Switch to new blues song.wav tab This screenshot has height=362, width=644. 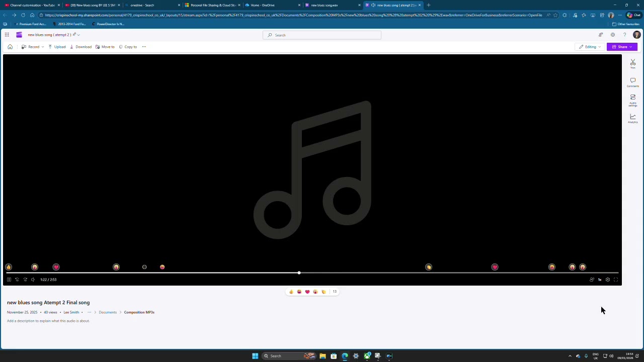click(332, 5)
